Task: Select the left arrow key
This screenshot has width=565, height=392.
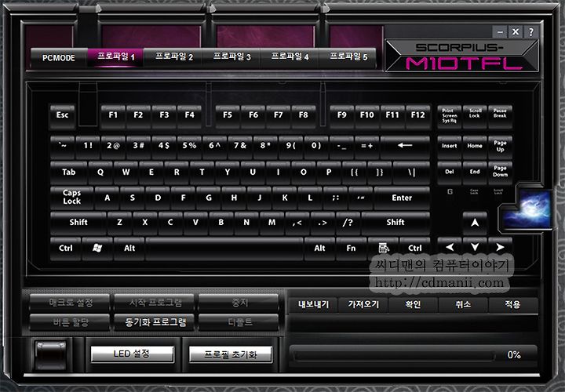Action: [450, 248]
